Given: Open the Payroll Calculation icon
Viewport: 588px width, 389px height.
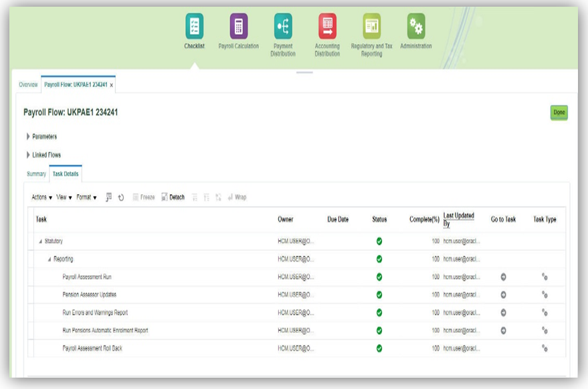Looking at the screenshot, I should 239,26.
